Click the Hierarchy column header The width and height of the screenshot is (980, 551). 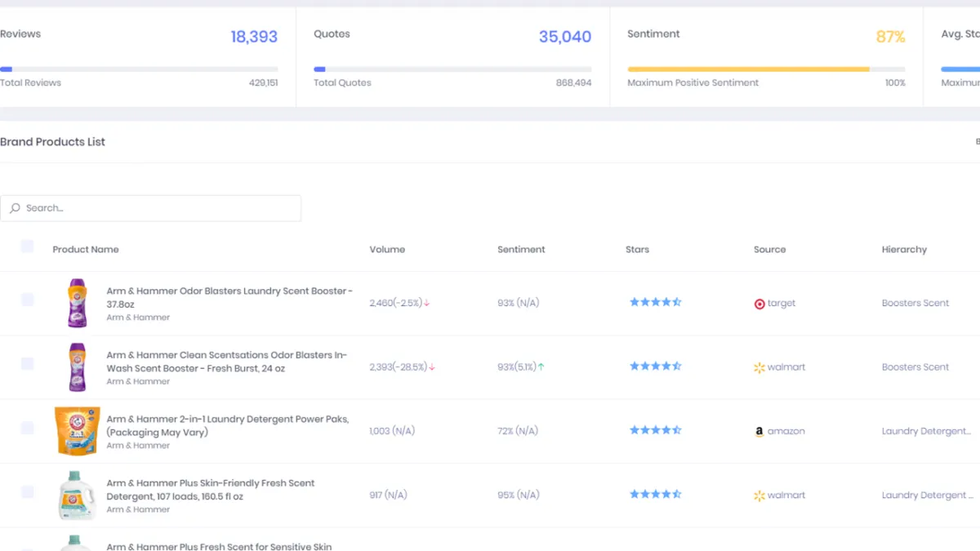[x=904, y=250]
